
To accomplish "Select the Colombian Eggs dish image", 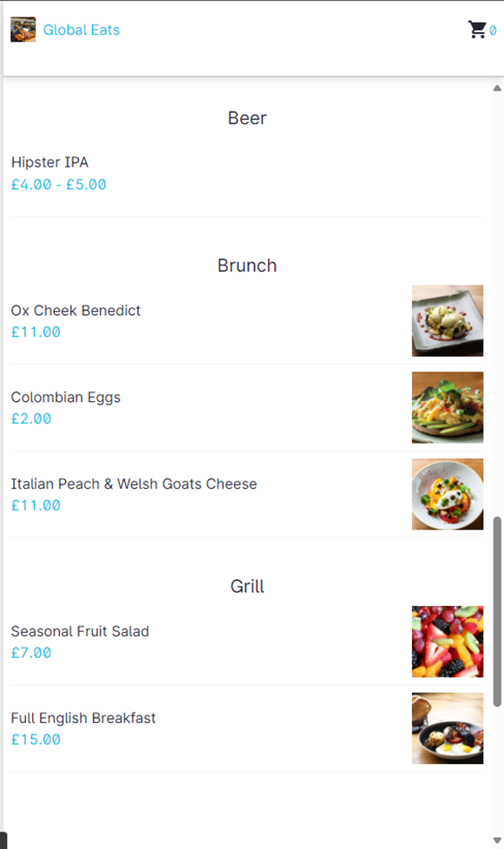I will 448,407.
